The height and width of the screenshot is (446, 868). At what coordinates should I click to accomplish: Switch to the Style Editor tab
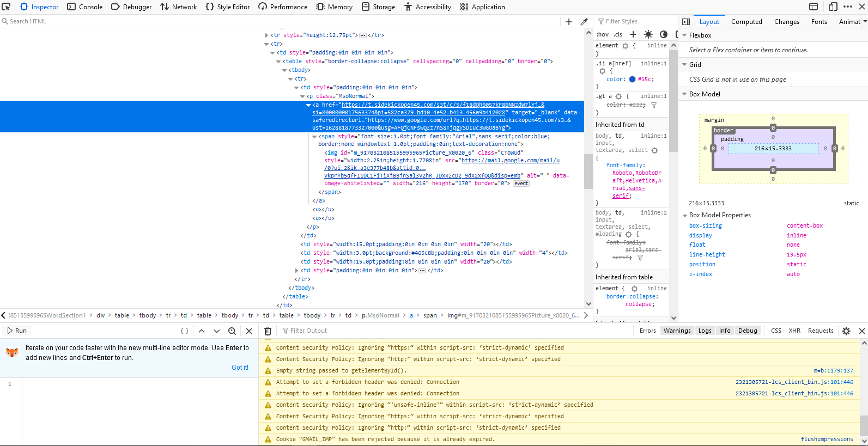[x=228, y=7]
